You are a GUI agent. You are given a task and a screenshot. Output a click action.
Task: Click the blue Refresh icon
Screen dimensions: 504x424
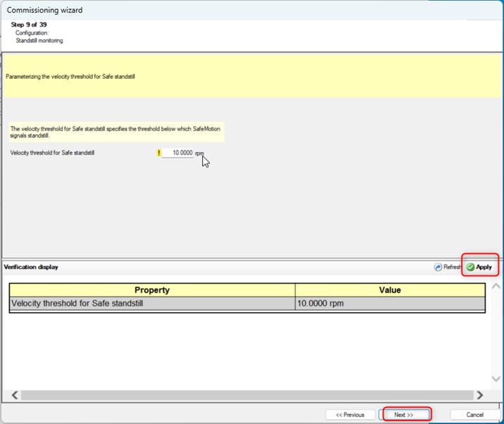pyautogui.click(x=438, y=268)
